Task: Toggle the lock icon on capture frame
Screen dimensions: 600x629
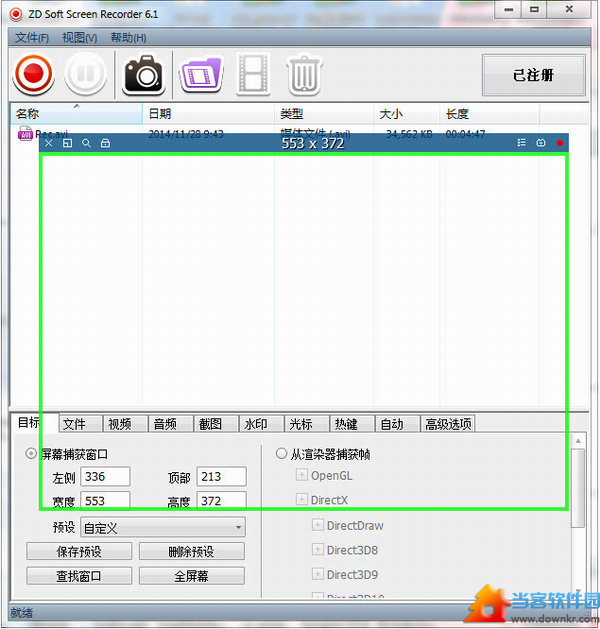Action: 105,143
